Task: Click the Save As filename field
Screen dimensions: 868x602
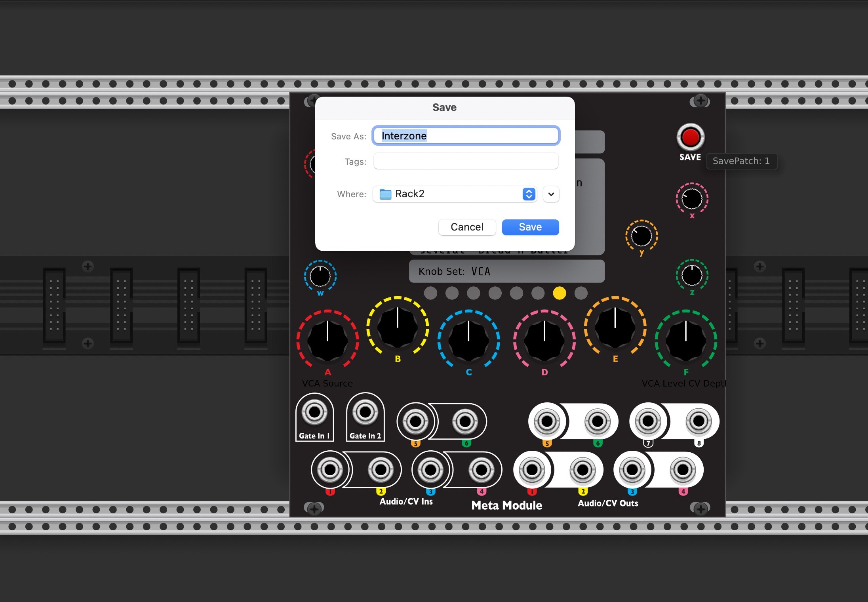Action: tap(466, 136)
